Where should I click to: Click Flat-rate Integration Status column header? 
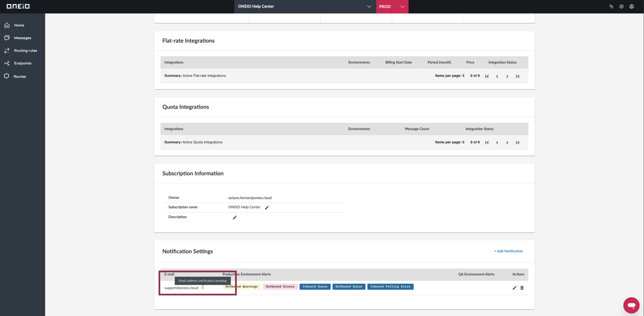pyautogui.click(x=502, y=62)
